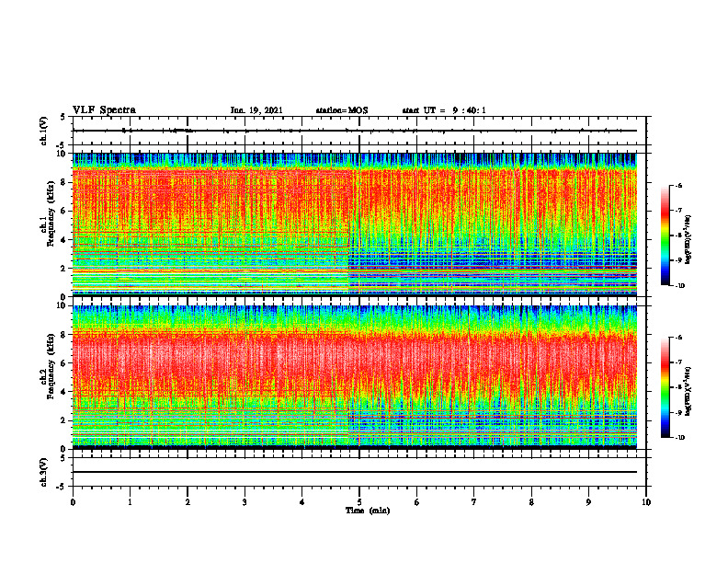
Task: Click the log(PSD) units label beside ch.1 color bar
Action: 689,240
